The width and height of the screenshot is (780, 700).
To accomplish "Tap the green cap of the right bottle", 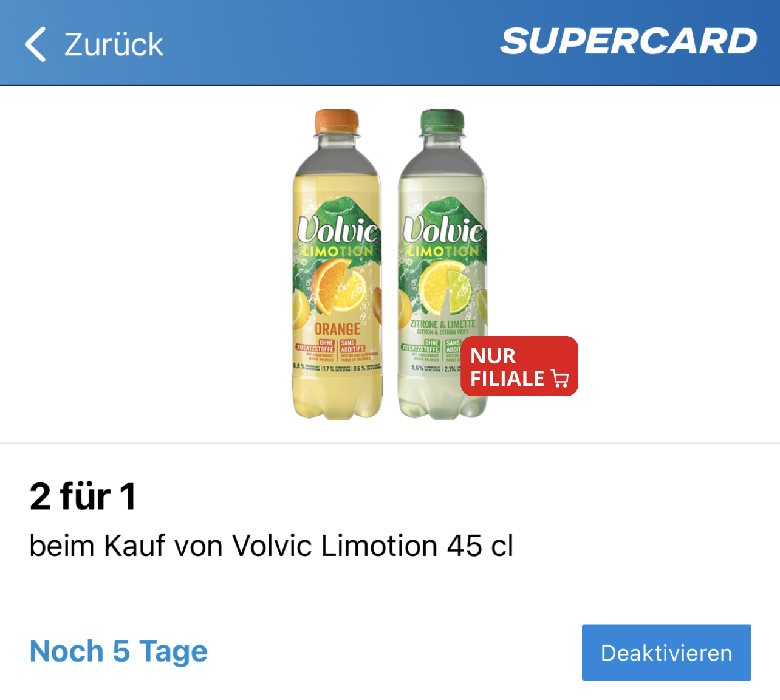I will coord(443,120).
